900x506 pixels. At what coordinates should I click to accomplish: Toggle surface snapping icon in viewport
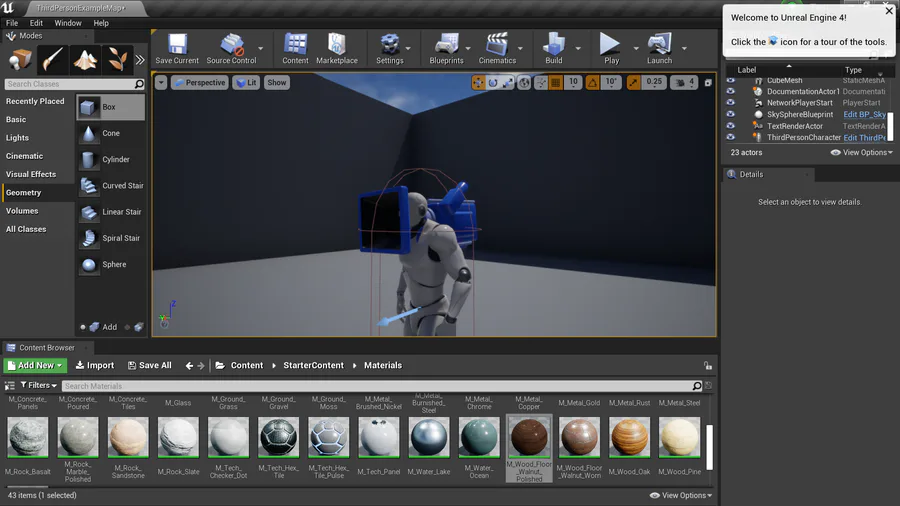pyautogui.click(x=541, y=83)
